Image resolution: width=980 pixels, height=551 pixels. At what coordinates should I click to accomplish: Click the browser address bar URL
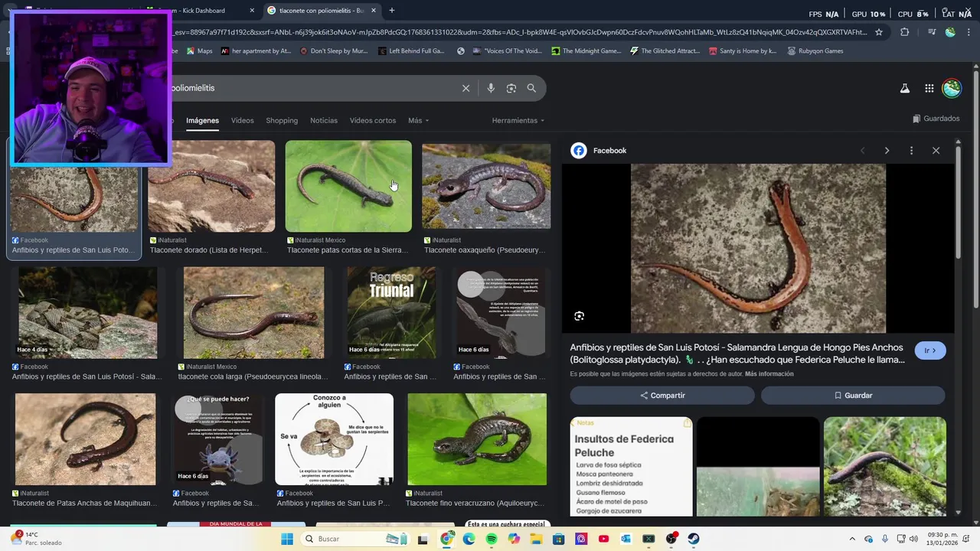tap(521, 32)
